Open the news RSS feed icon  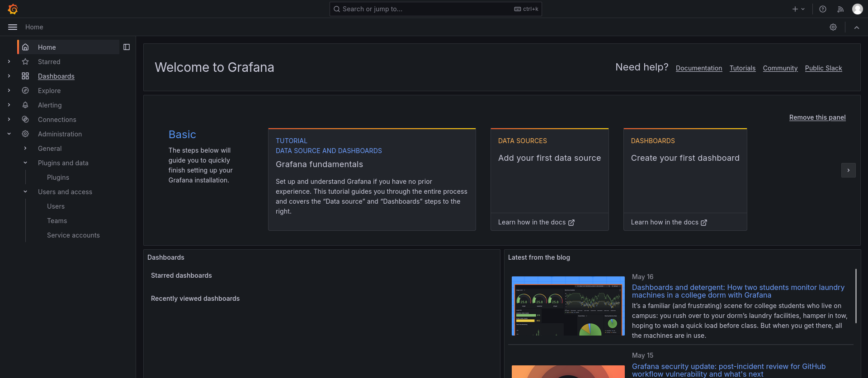pos(840,9)
